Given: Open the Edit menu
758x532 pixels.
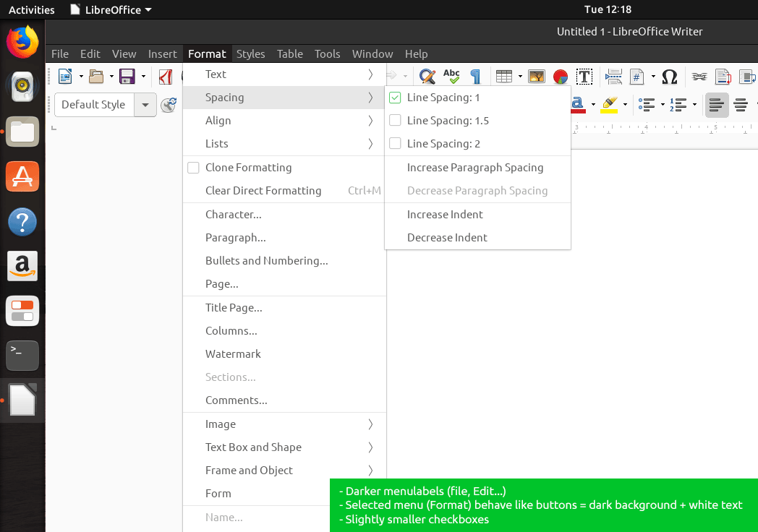Looking at the screenshot, I should (90, 54).
